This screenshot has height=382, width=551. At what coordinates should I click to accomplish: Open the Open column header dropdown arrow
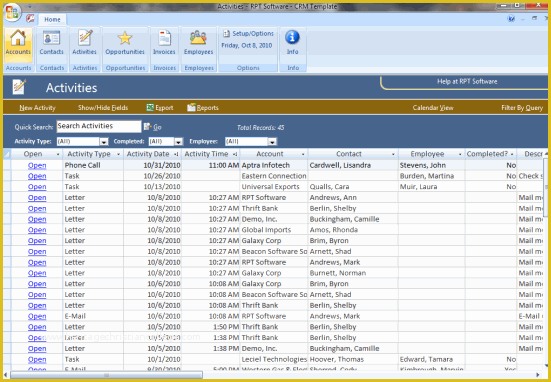pyautogui.click(x=58, y=154)
